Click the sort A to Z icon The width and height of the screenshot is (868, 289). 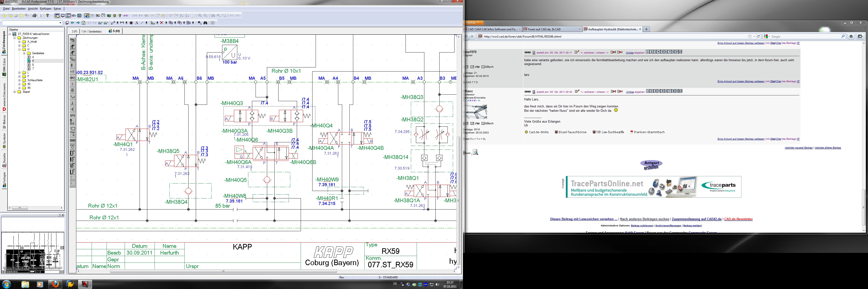pos(181,16)
